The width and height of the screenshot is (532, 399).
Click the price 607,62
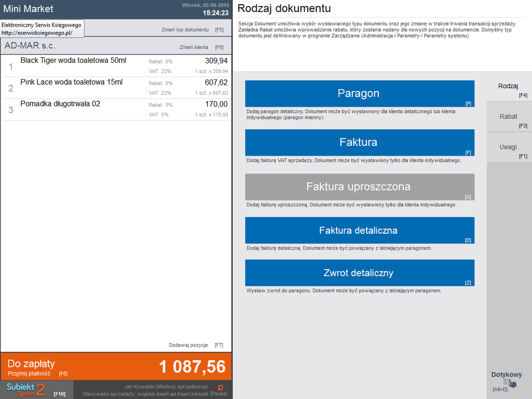click(216, 83)
